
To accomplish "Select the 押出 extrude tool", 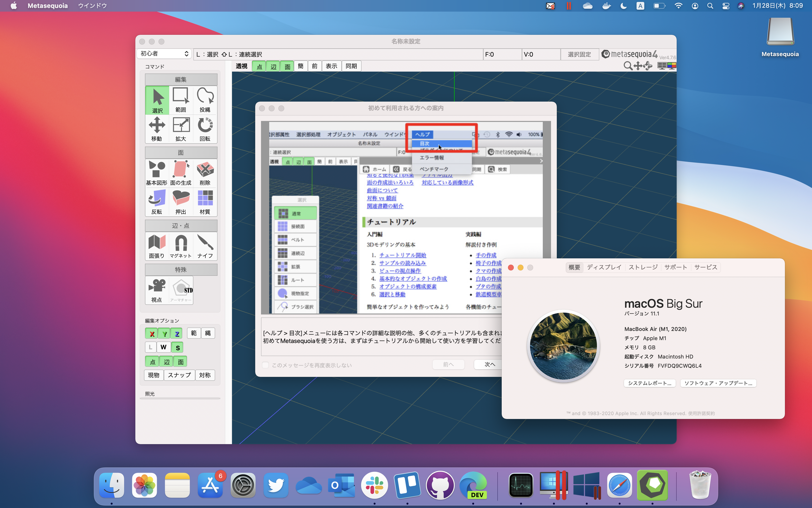I will [x=181, y=202].
